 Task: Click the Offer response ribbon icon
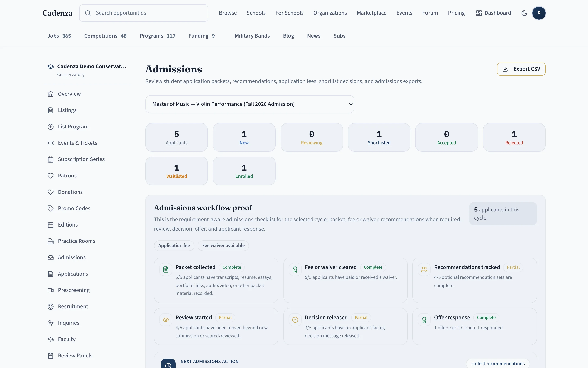coord(424,320)
